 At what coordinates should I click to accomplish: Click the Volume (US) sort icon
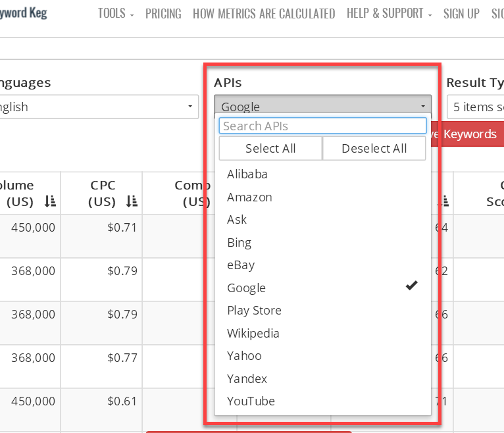pos(50,202)
